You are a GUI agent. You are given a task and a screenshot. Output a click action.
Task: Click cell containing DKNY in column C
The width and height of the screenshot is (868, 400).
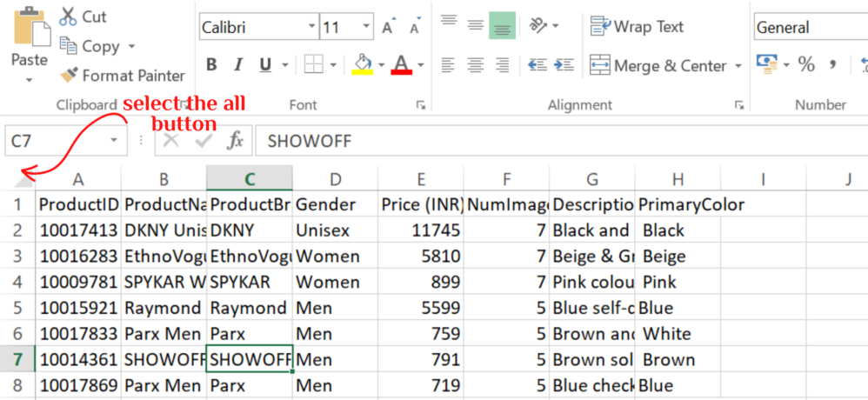coord(250,230)
